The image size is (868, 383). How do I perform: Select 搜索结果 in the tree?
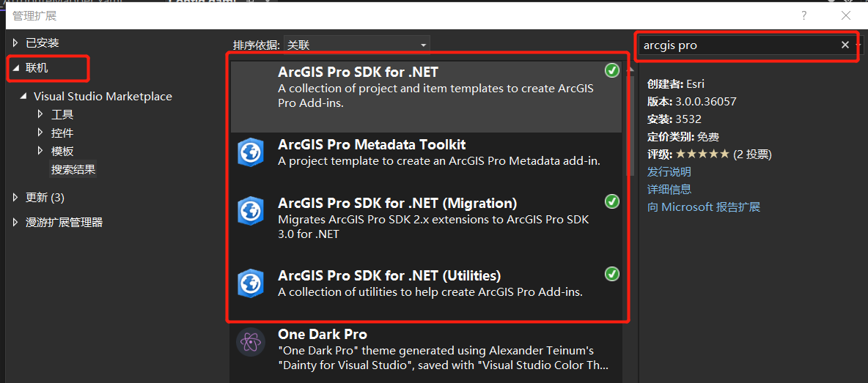click(x=73, y=170)
